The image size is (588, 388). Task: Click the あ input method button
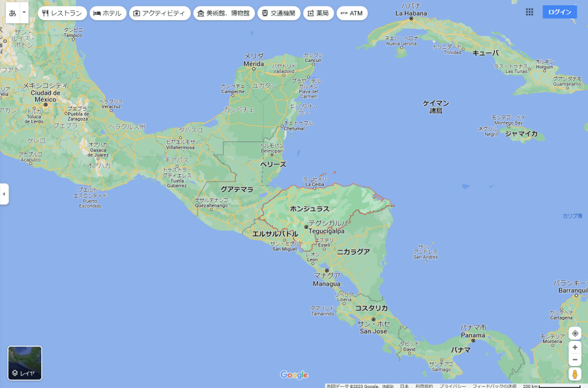[12, 12]
